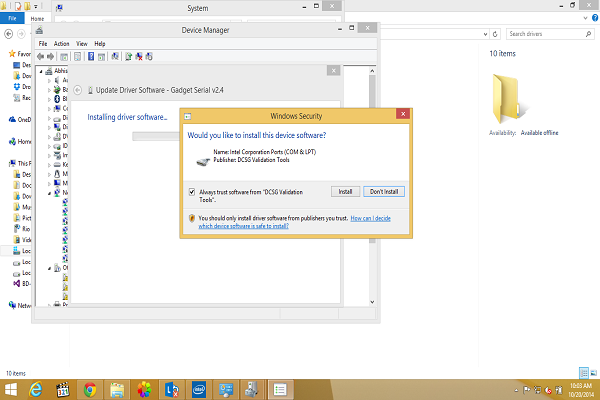Select the folder thumbnail in details pane
Image resolution: width=600 pixels, height=400 pixels.
[x=510, y=99]
